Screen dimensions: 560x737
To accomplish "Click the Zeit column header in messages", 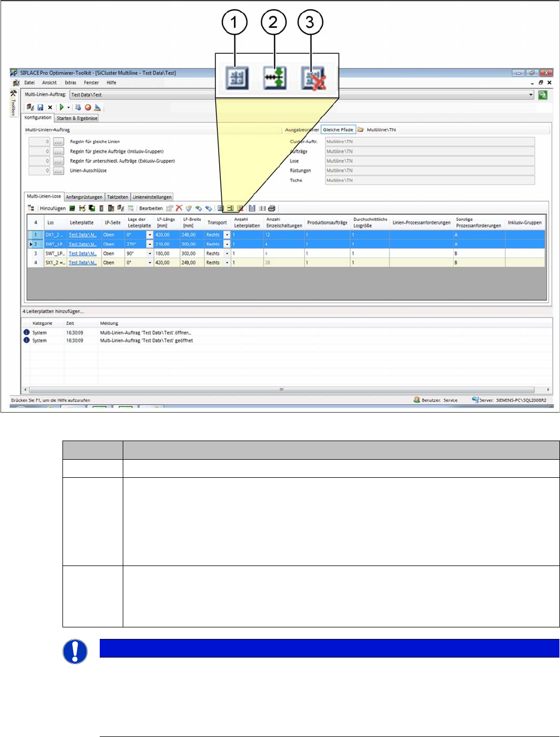I will click(x=70, y=323).
